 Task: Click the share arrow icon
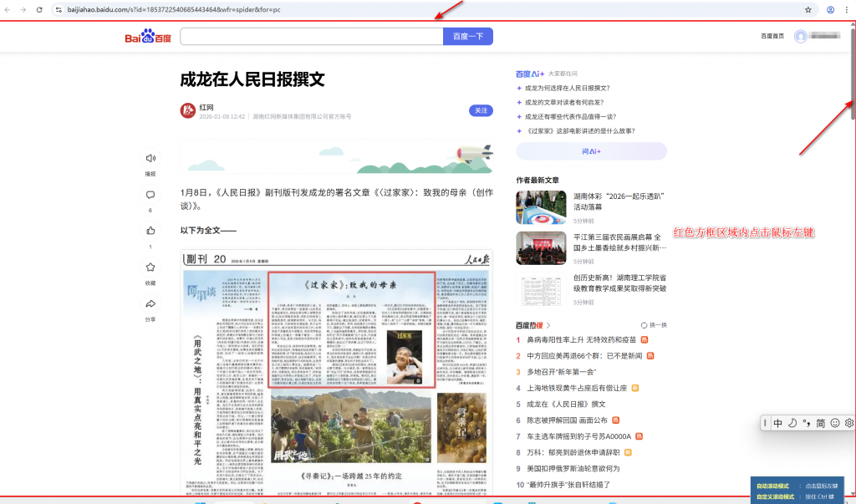tap(150, 303)
